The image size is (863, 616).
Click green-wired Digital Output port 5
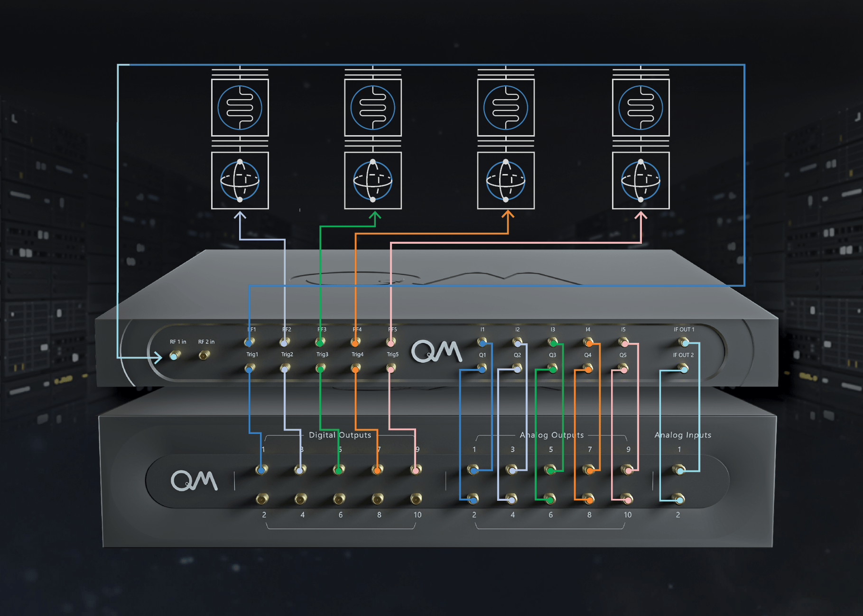click(339, 470)
